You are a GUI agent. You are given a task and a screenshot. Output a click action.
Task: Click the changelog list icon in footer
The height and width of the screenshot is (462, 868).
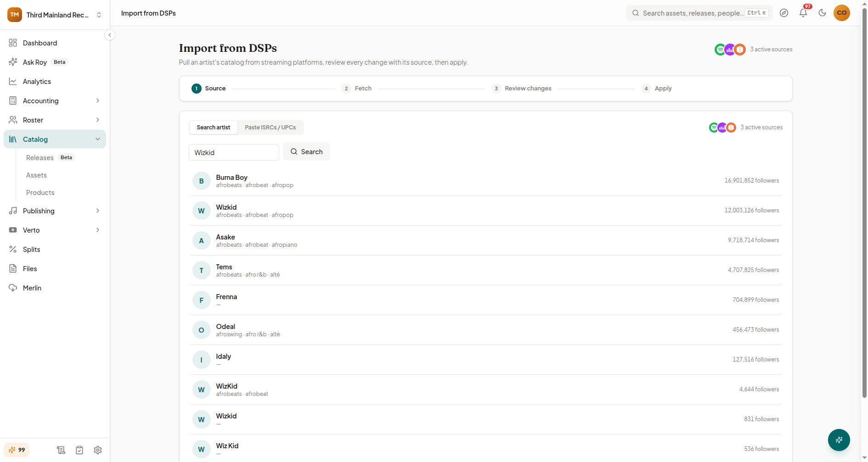click(x=61, y=450)
